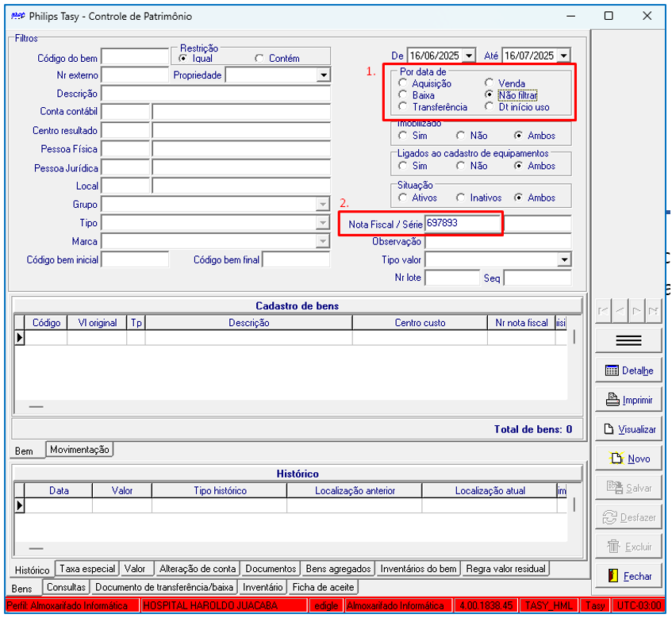The height and width of the screenshot is (618, 672).
Task: Open the three-line menu button
Action: click(628, 340)
